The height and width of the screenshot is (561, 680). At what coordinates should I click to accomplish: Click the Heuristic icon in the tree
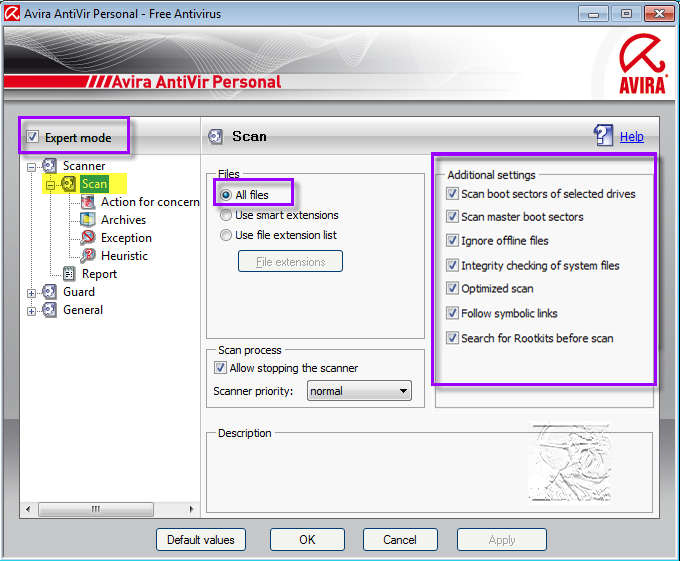pos(88,256)
